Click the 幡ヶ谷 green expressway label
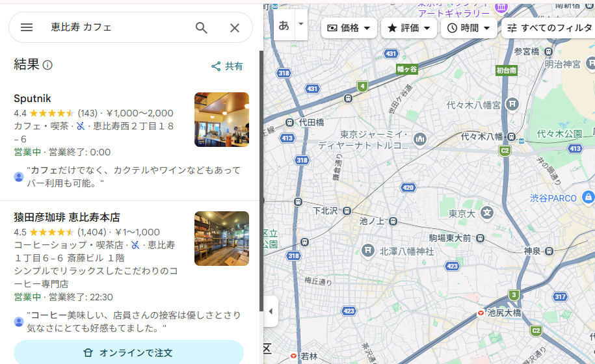This screenshot has height=364, width=595. click(x=407, y=69)
